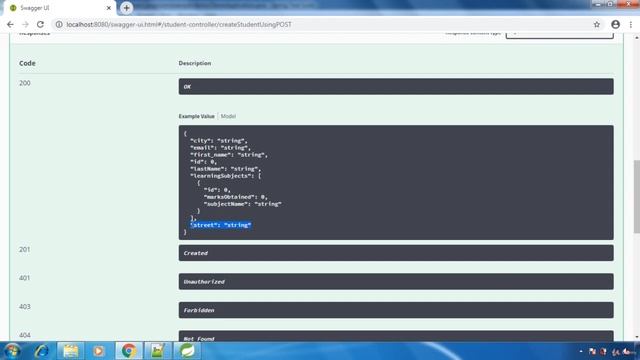This screenshot has height=360, width=640.
Task: Close the Swagger UI tab
Action: (109, 8)
